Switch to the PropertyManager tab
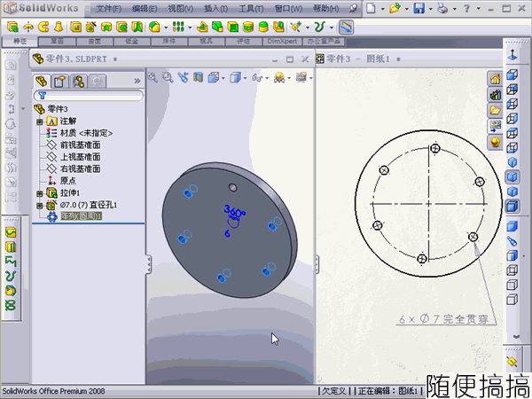 click(60, 82)
